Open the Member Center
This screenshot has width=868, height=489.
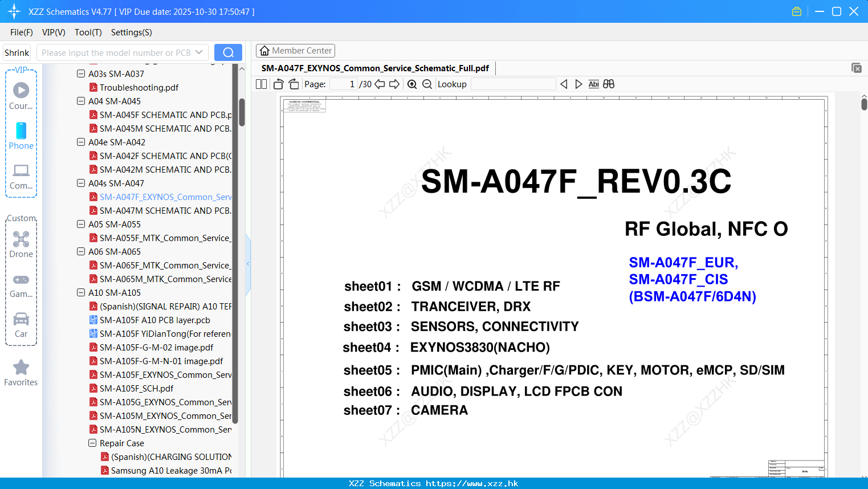(x=295, y=51)
